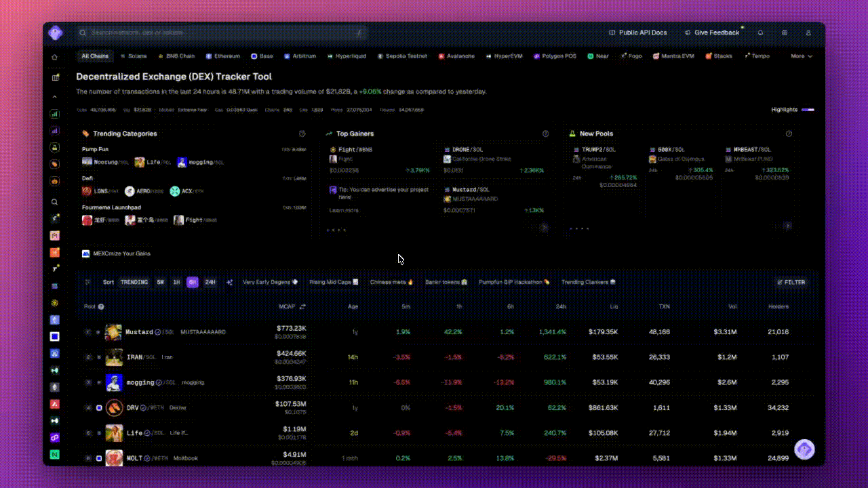This screenshot has height=488, width=868.
Task: Click the purple app logo icon
Action: coord(55,32)
